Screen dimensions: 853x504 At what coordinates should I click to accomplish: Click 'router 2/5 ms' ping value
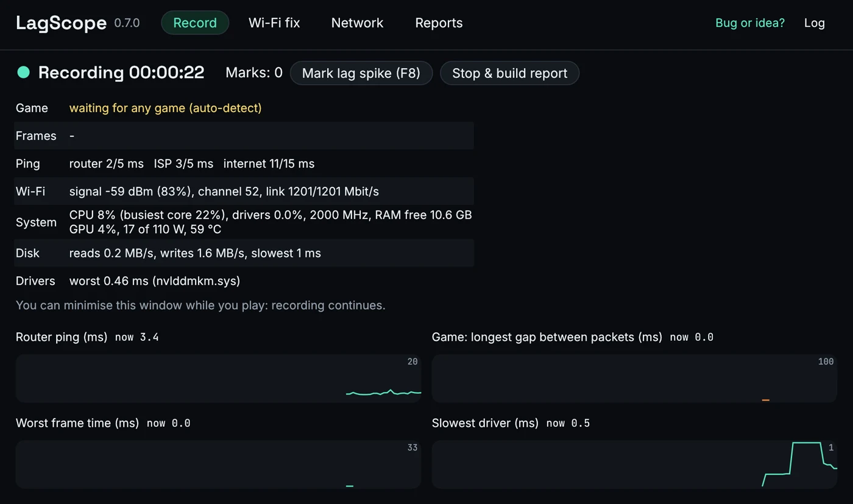(107, 164)
